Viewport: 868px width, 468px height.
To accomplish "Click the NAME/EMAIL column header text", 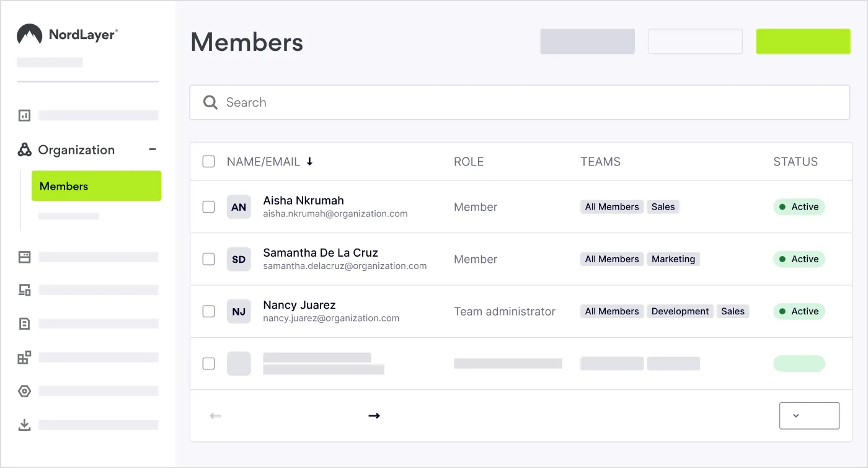I will 263,162.
